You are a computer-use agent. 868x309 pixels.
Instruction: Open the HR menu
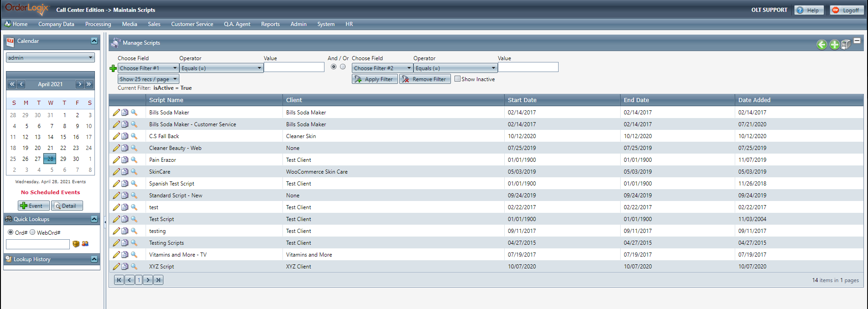pos(349,24)
